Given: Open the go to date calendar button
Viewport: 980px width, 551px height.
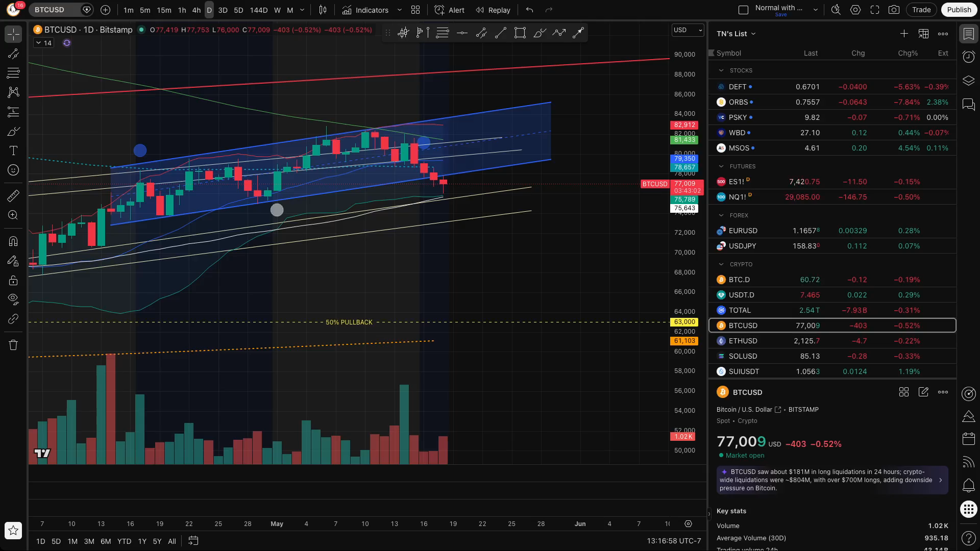Looking at the screenshot, I should 193,541.
